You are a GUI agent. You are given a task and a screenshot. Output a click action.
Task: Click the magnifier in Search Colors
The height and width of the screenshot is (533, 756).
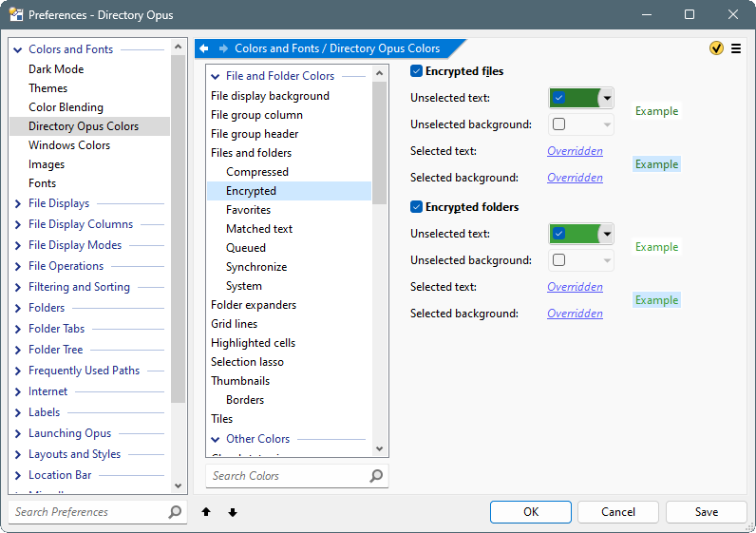pyautogui.click(x=376, y=476)
